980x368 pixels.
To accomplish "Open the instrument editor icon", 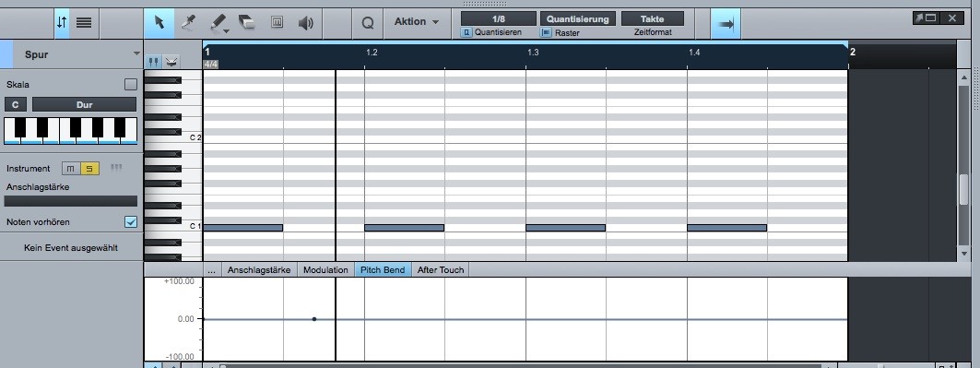I will click(116, 168).
